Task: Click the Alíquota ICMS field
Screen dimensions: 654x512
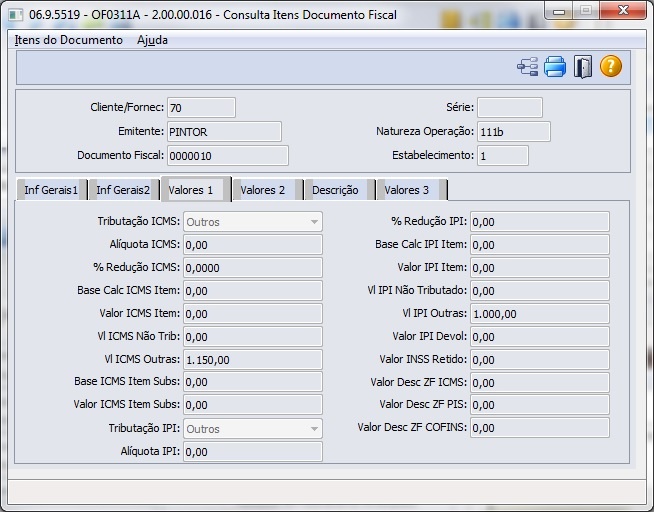Action: click(253, 245)
